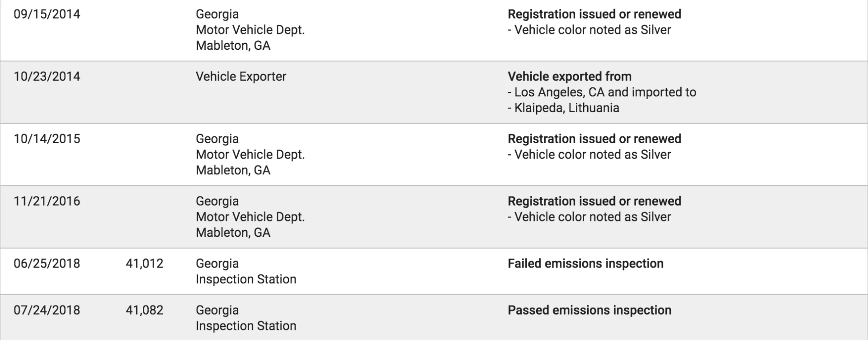Select the 09/15/2014 date entry
The width and height of the screenshot is (868, 340).
(x=47, y=14)
